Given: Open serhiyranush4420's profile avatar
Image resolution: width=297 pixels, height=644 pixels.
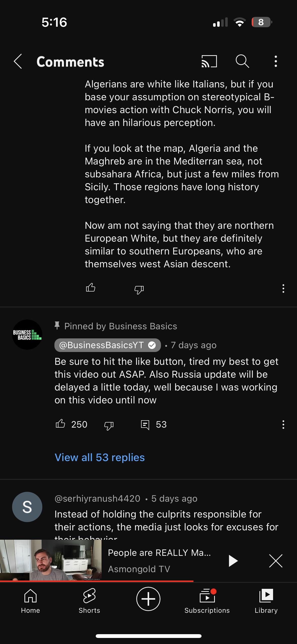Looking at the screenshot, I should pyautogui.click(x=27, y=507).
